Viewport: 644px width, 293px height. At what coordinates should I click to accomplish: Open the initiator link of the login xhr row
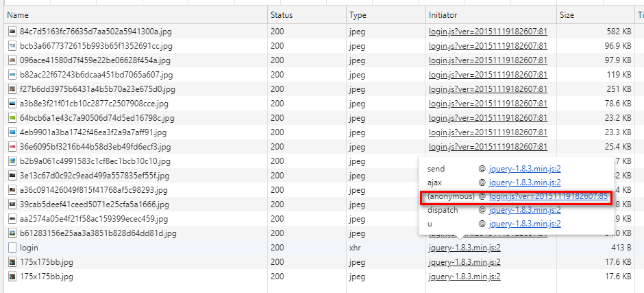465,248
